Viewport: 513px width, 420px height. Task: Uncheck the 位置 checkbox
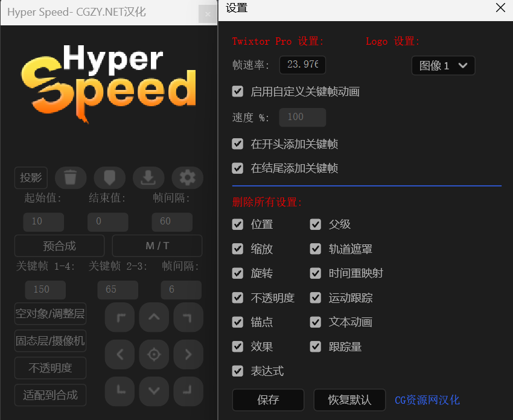click(238, 224)
